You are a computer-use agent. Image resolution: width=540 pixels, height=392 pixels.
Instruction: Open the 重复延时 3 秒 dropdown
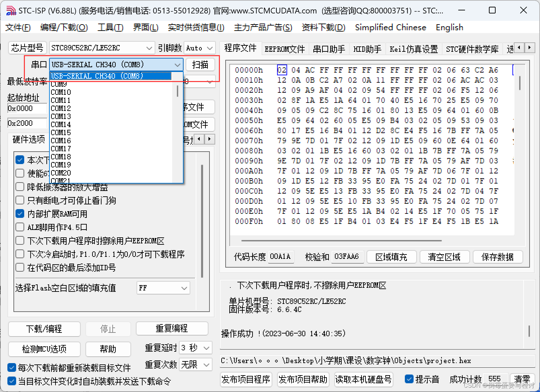196,348
